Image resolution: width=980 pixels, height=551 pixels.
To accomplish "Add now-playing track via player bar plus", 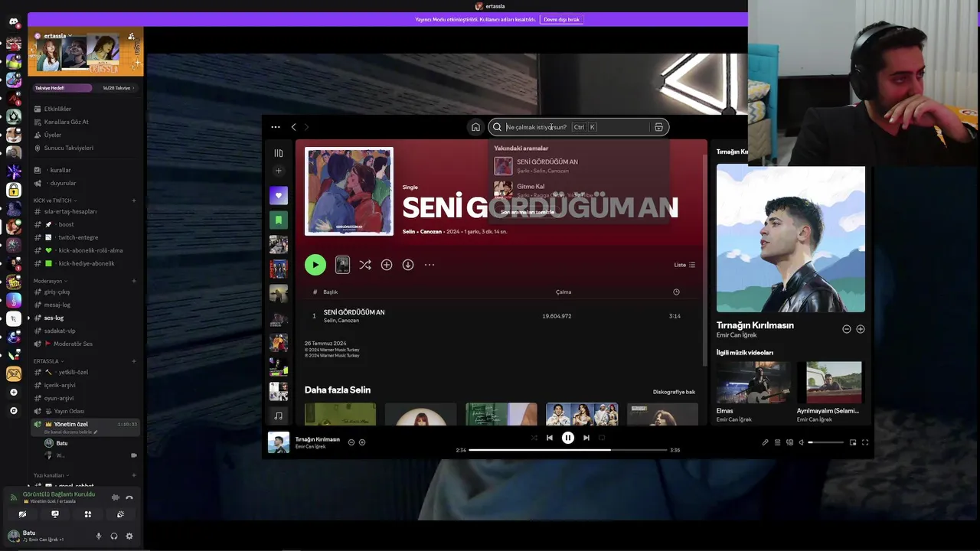I will click(x=362, y=442).
